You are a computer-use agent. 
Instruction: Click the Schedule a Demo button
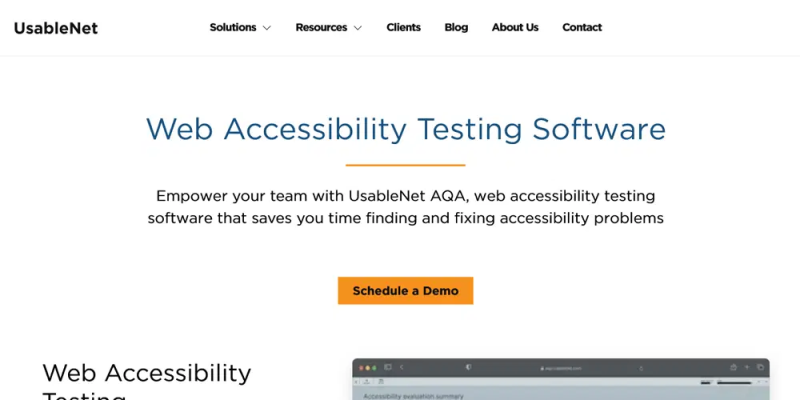coord(406,291)
